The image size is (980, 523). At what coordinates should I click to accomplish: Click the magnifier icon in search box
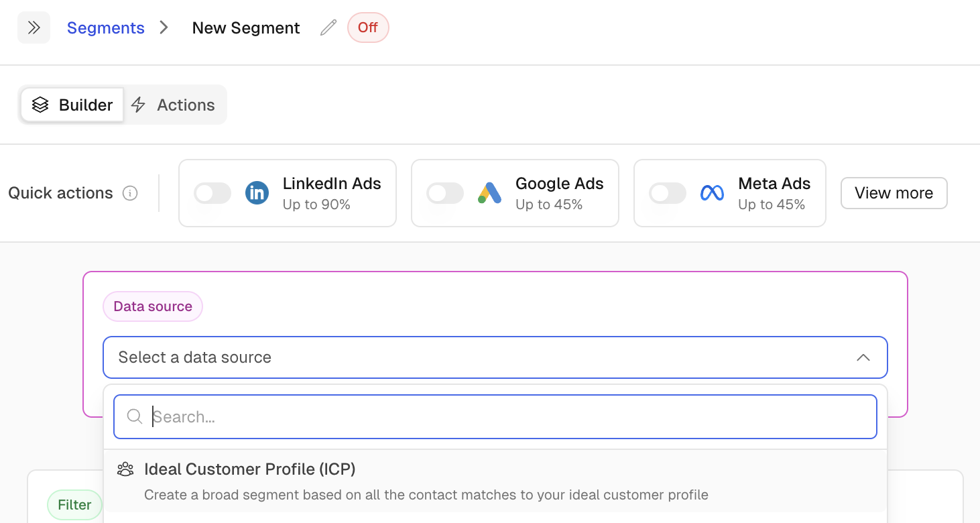tap(135, 417)
